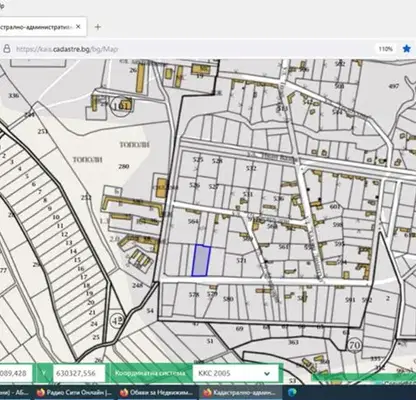Click parcel 571 on the map
The height and width of the screenshot is (400, 416).
tap(241, 261)
